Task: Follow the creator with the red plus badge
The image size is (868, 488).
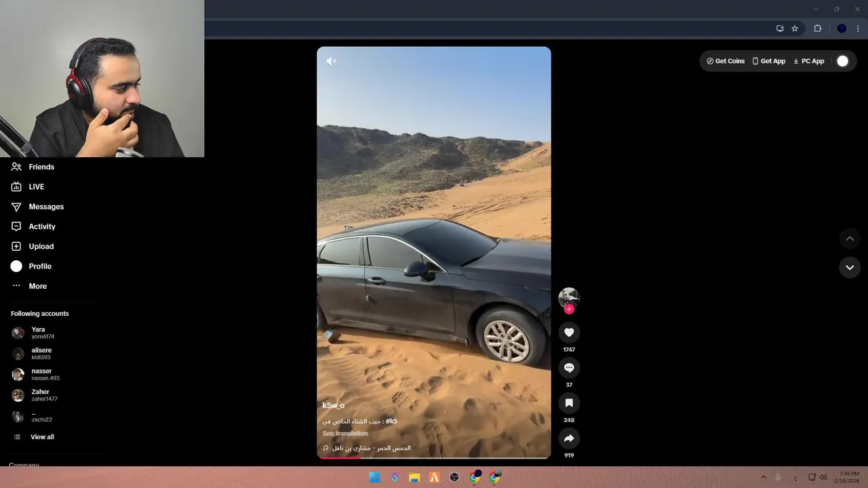Action: tap(569, 309)
